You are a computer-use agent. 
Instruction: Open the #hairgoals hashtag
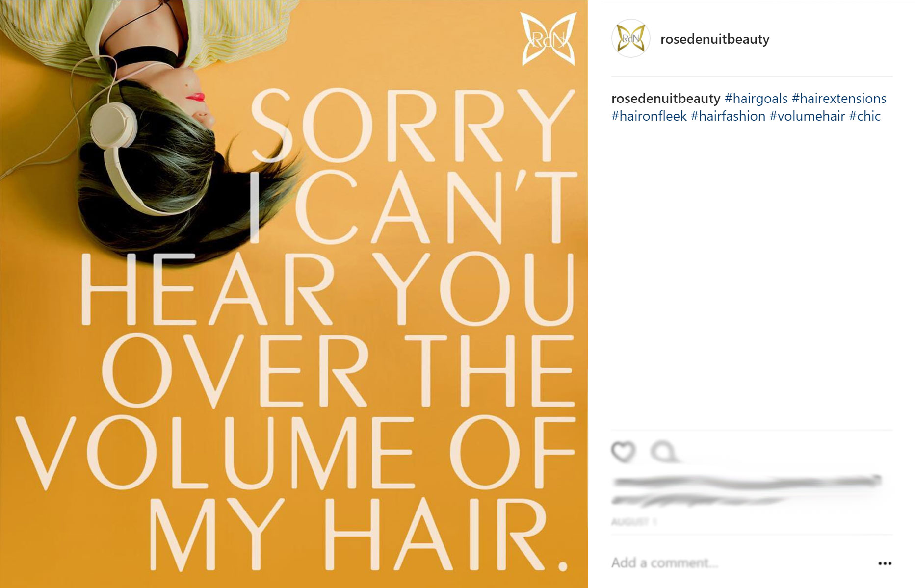coord(756,98)
